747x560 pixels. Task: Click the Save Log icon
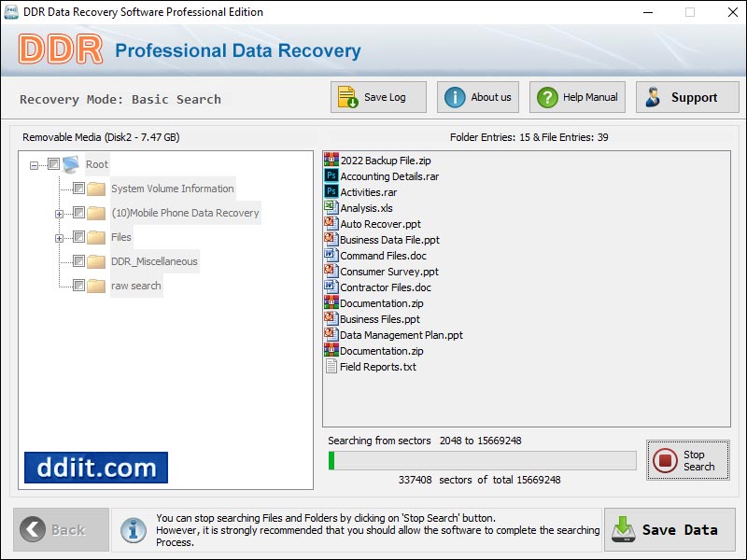coord(347,96)
